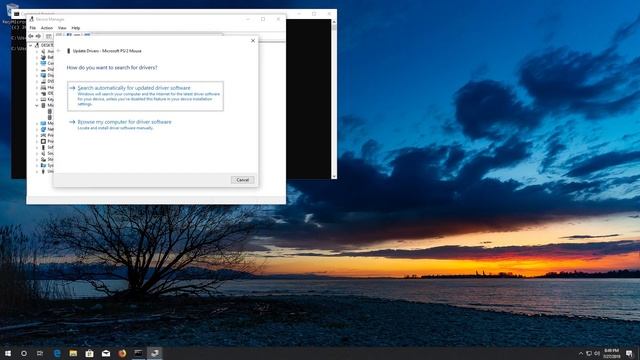Select the Processors node icon
Screen dimensions: 640x360
click(x=43, y=141)
